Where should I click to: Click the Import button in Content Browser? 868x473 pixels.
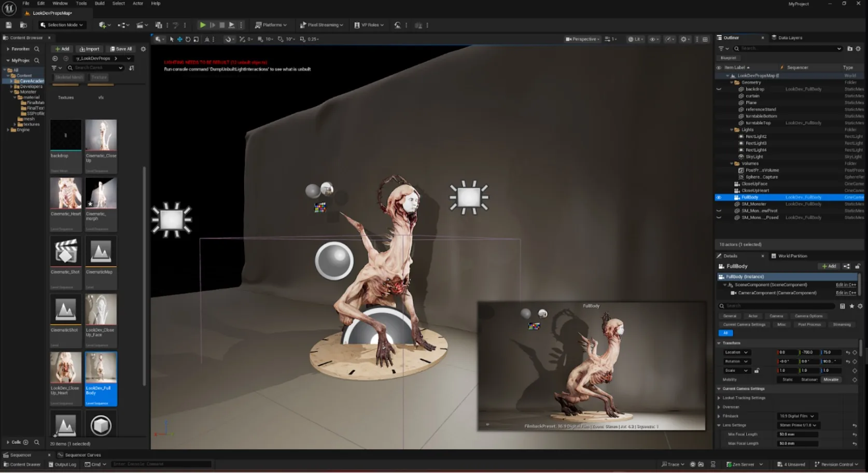[x=89, y=49]
